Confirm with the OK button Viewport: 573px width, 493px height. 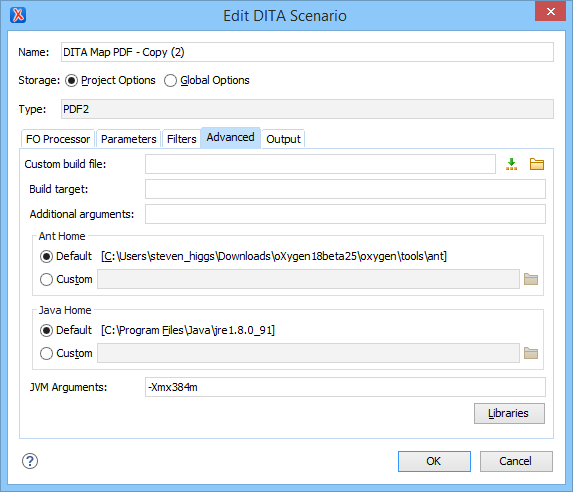point(434,461)
